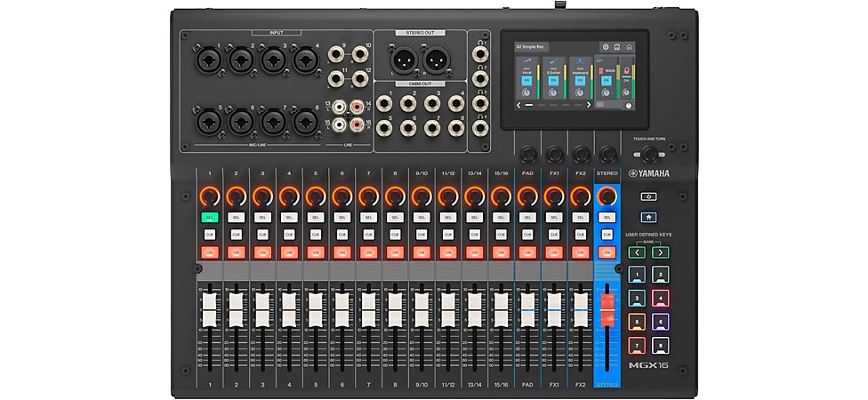Click the channel 1 fader cap
The height and width of the screenshot is (400, 868).
pyautogui.click(x=210, y=310)
